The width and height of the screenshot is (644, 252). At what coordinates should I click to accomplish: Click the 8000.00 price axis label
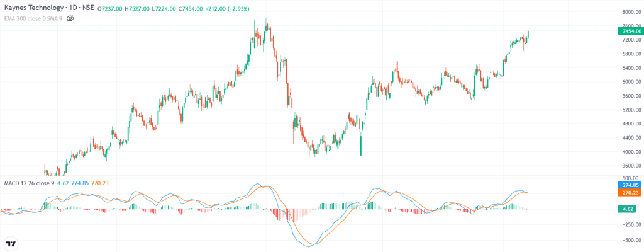(631, 12)
